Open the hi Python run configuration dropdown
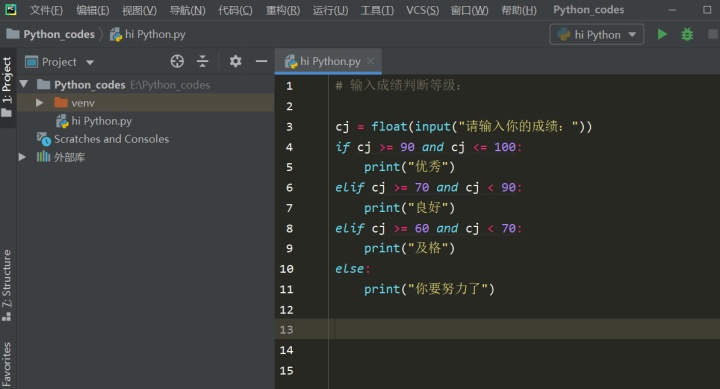 coord(596,34)
